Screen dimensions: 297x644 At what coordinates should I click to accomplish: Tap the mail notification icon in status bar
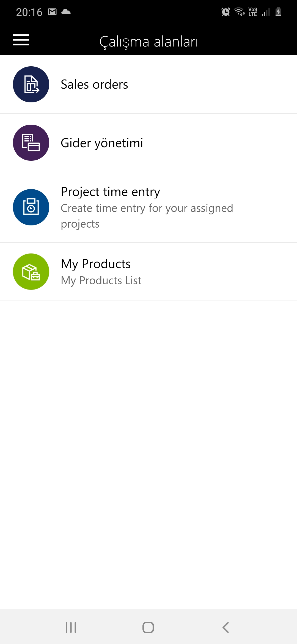pos(52,12)
